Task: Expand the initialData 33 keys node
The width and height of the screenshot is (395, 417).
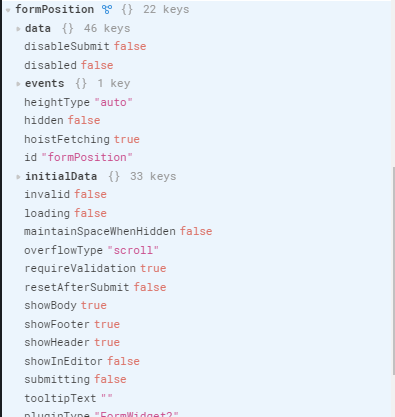Action: (x=18, y=177)
